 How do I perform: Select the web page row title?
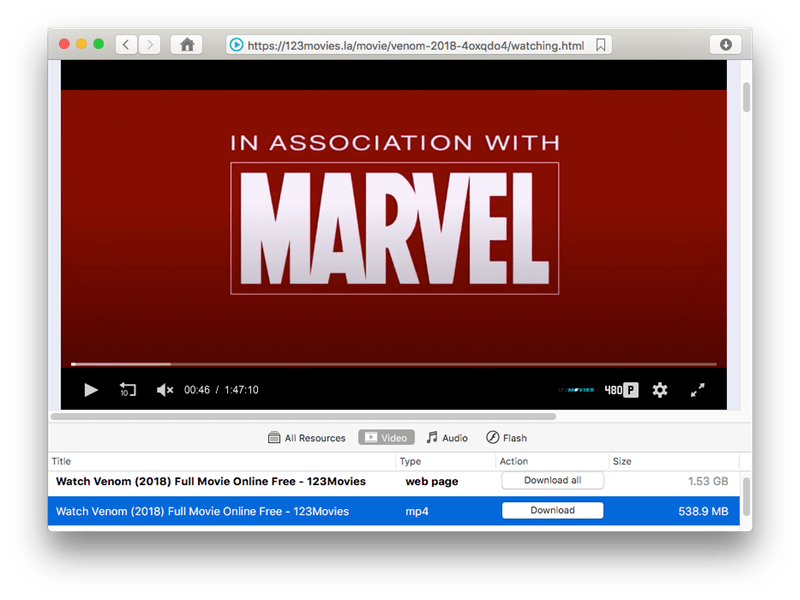click(x=211, y=482)
